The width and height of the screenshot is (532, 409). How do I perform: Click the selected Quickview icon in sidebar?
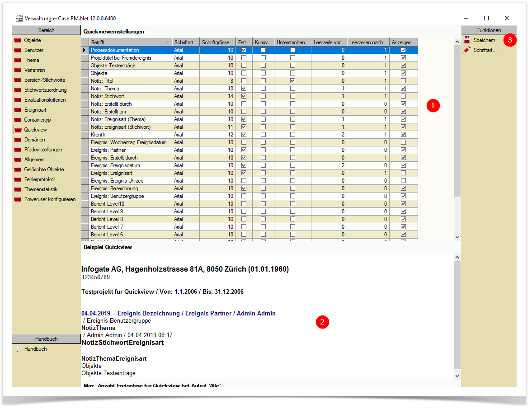point(18,130)
